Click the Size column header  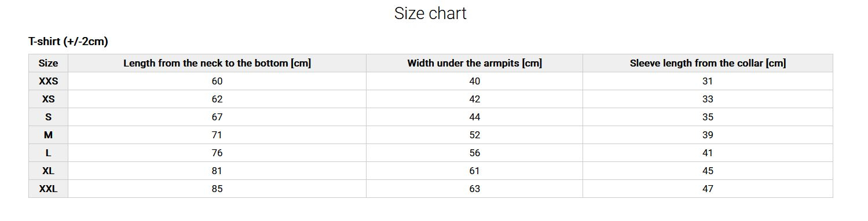point(48,63)
